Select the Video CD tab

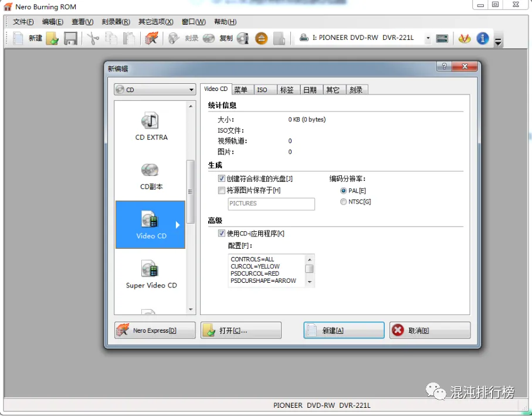tap(216, 89)
